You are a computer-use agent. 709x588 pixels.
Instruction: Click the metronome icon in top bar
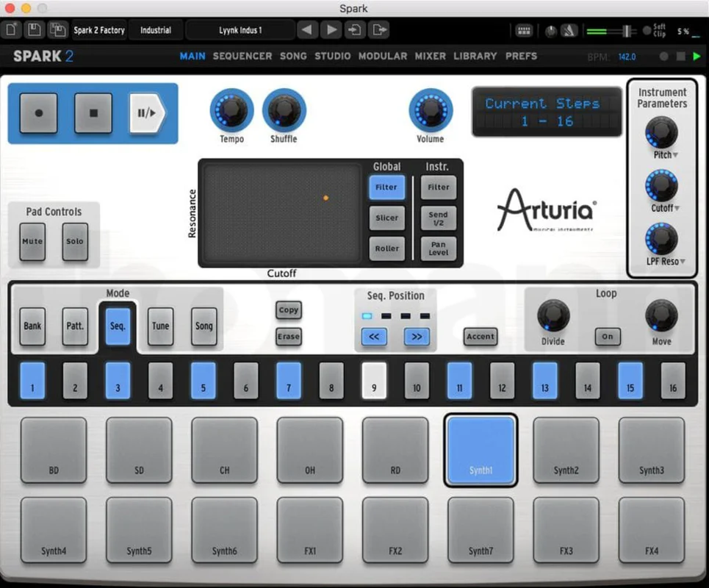click(569, 31)
